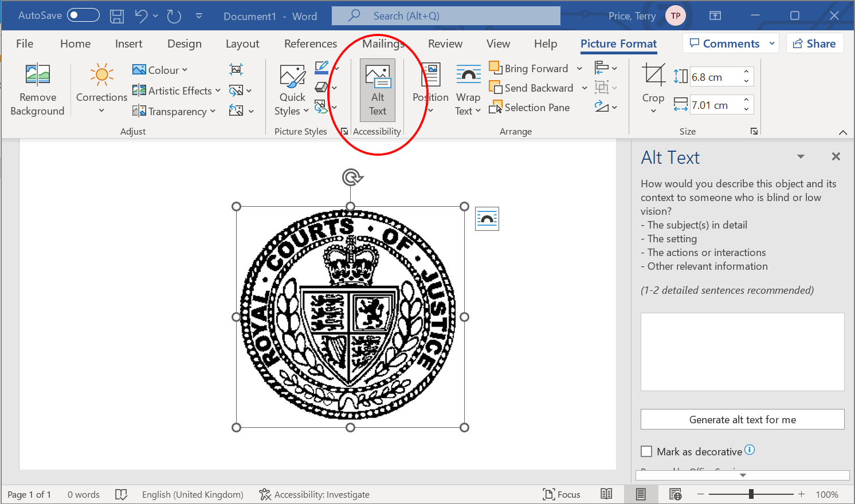Switch to the Insert tab
The image size is (855, 504).
tap(128, 44)
